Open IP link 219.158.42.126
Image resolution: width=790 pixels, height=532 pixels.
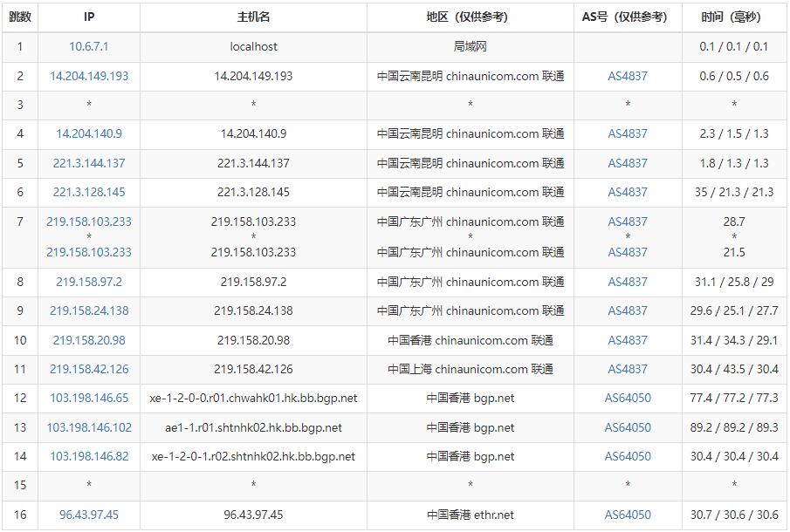point(89,369)
